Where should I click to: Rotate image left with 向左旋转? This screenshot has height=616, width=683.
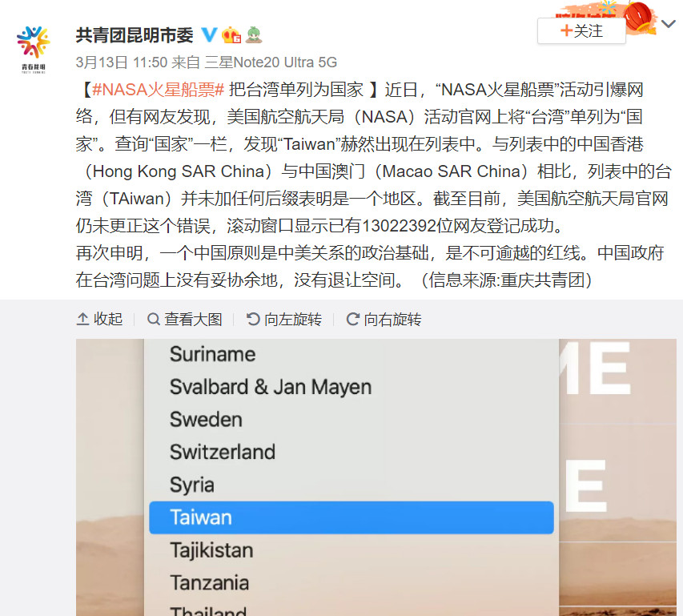click(x=283, y=320)
